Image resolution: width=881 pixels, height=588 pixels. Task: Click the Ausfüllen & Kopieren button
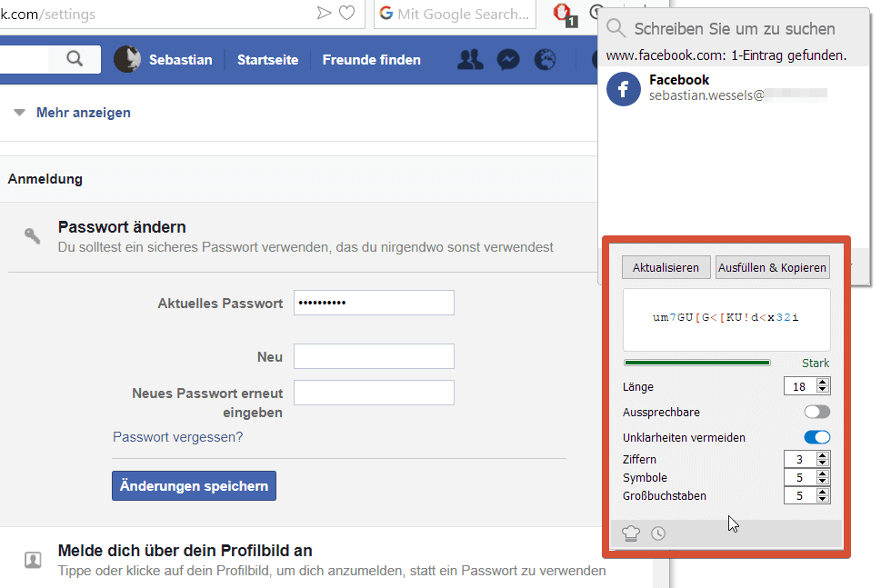point(773,267)
